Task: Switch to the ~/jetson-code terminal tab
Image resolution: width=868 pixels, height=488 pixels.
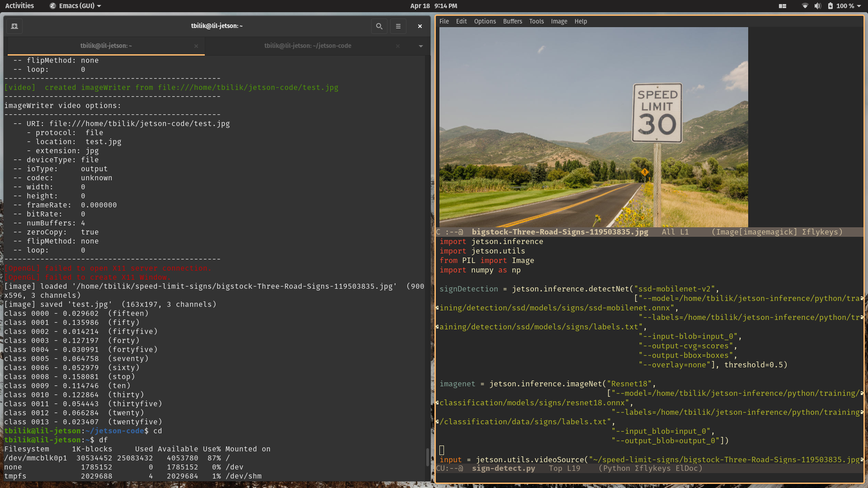Action: click(307, 46)
